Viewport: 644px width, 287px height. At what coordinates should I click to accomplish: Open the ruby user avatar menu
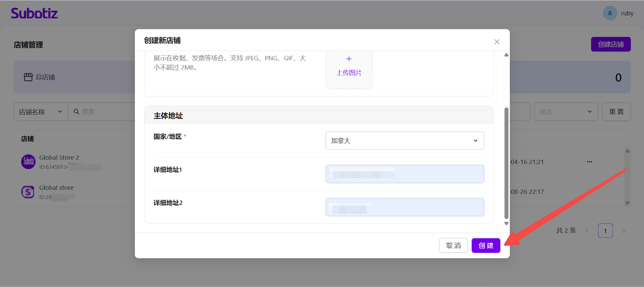[610, 13]
